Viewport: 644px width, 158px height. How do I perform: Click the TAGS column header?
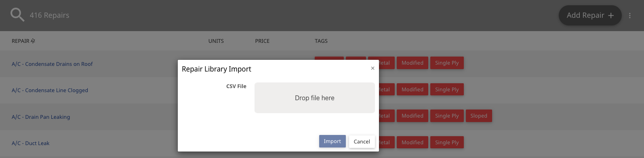click(321, 41)
